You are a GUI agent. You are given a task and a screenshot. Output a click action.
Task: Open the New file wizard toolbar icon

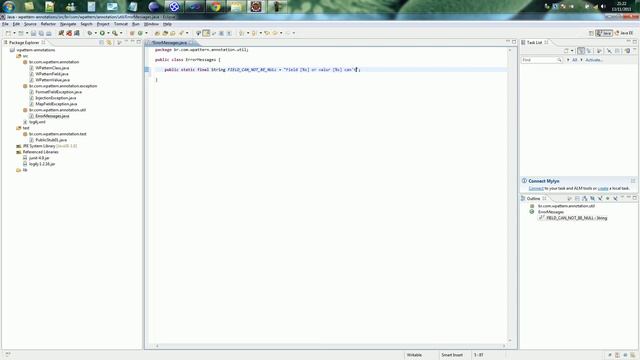(8, 33)
